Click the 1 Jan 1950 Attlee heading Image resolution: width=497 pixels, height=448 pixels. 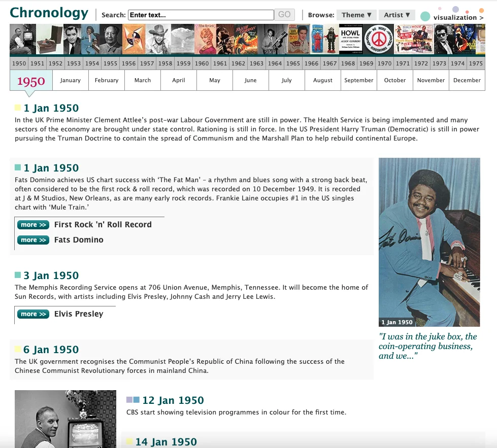(51, 108)
